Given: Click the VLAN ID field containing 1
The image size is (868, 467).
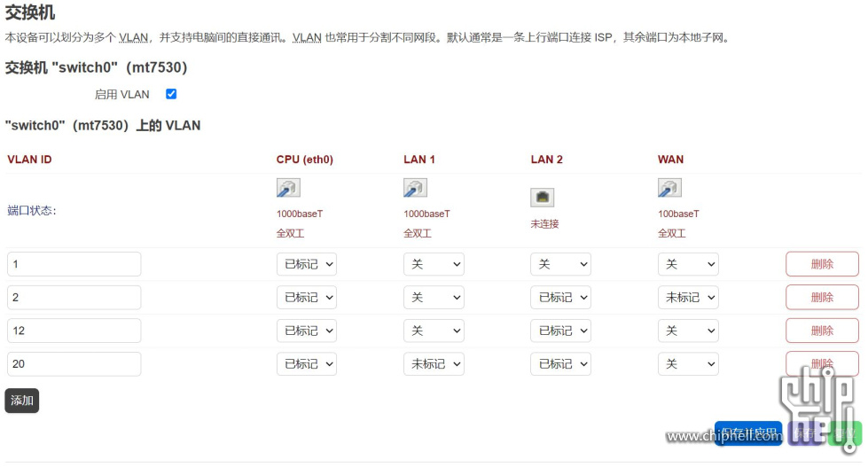Looking at the screenshot, I should [x=74, y=264].
